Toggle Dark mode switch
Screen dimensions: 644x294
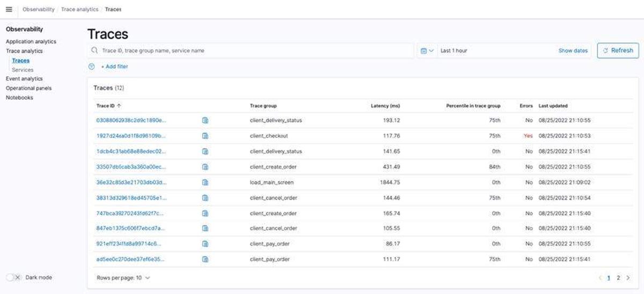point(13,277)
